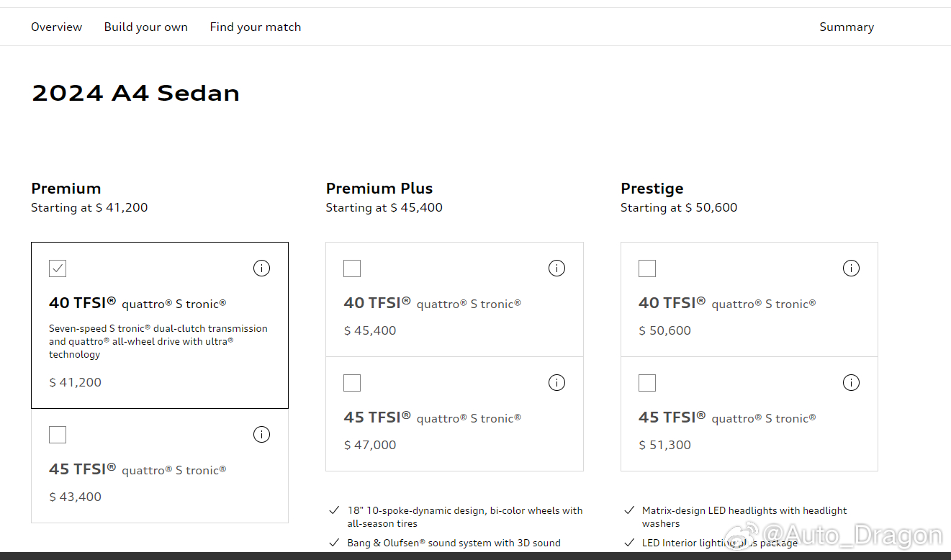Screen dimensions: 951x560
Task: Open the Summary link
Action: 847,27
